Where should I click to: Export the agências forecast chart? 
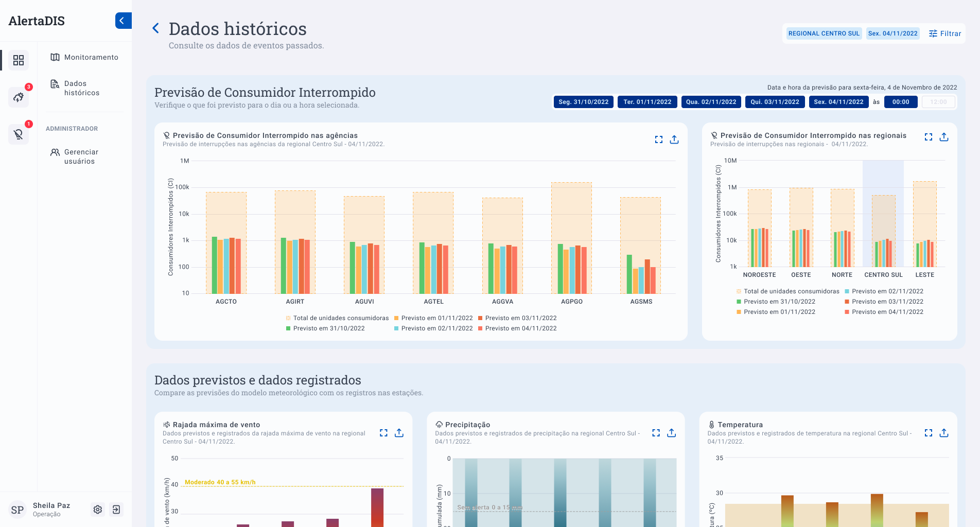674,139
